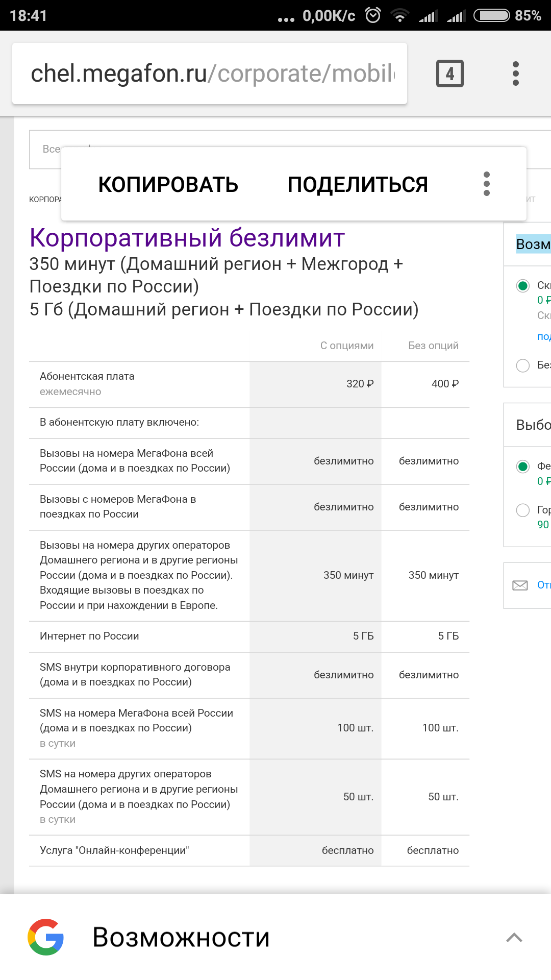551x980 pixels.
Task: Select the unselected Без radio option
Action: coord(523,365)
